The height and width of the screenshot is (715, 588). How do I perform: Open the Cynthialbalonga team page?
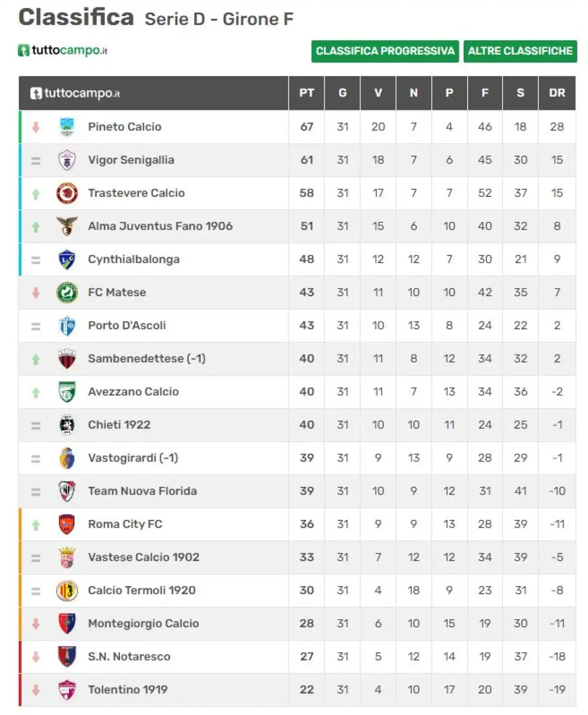134,259
